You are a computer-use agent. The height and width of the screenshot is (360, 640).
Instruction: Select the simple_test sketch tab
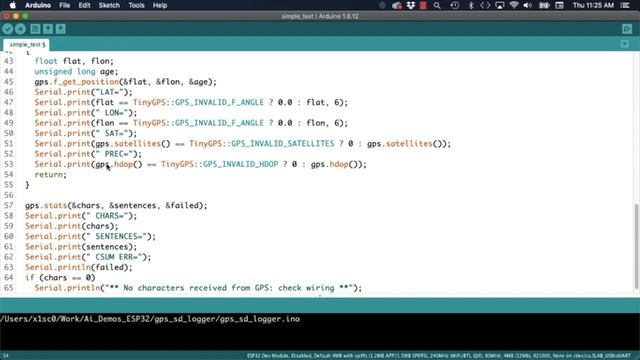coord(27,44)
